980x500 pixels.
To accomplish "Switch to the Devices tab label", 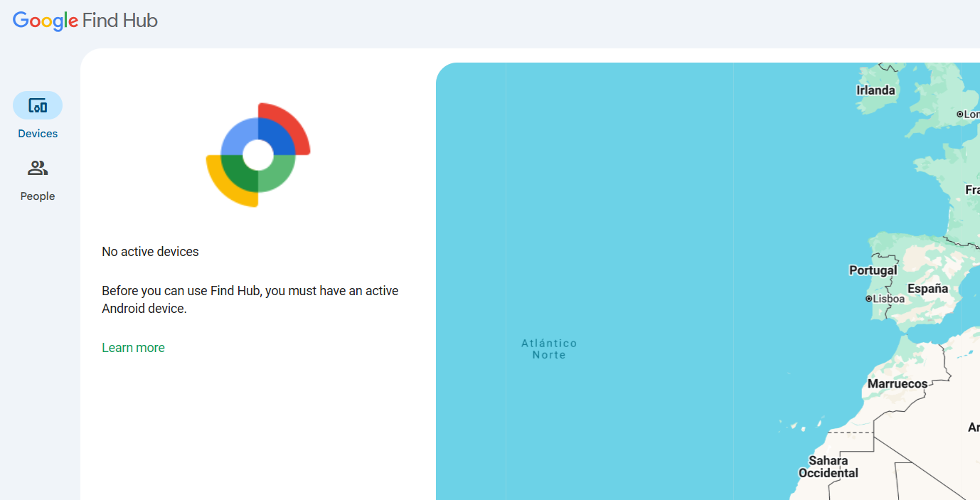I will click(38, 134).
